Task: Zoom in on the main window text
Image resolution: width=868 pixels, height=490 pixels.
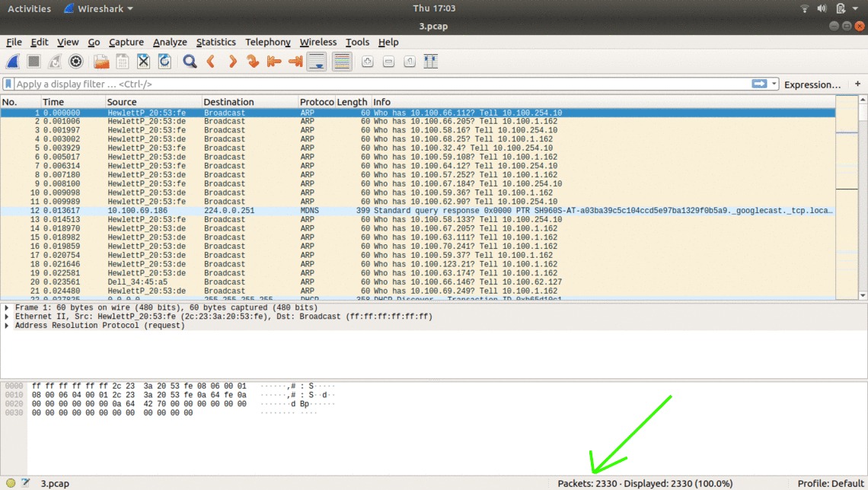Action: tap(368, 62)
